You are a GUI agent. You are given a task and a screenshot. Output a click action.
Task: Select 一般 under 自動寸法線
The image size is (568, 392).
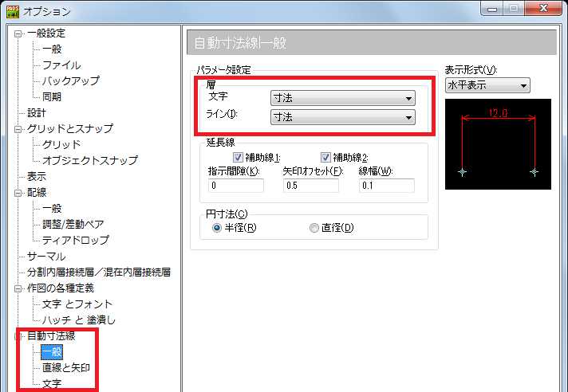52,352
